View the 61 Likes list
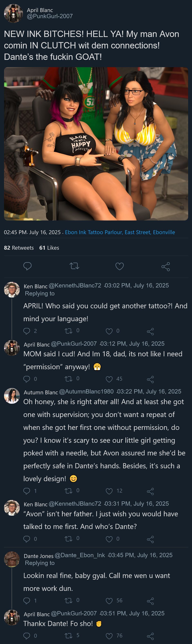Image resolution: width=192 pixels, height=644 pixels. pyautogui.click(x=49, y=248)
